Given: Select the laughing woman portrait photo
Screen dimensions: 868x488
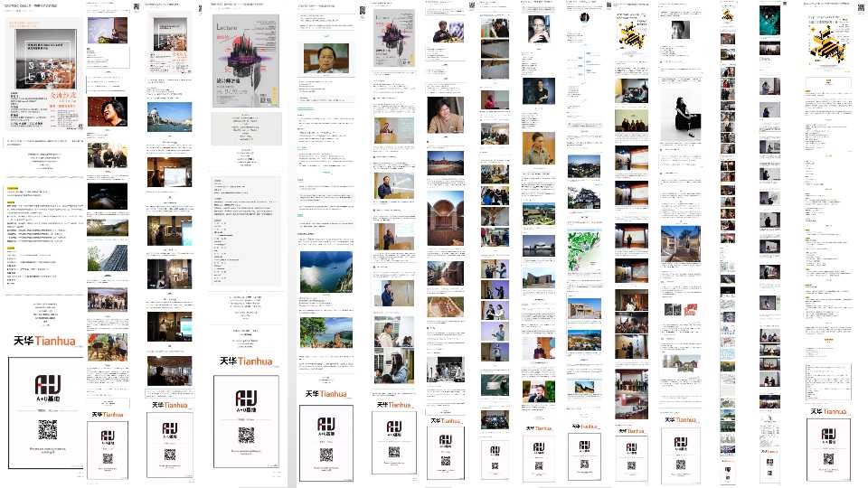Looking at the screenshot, I should pos(107,115).
